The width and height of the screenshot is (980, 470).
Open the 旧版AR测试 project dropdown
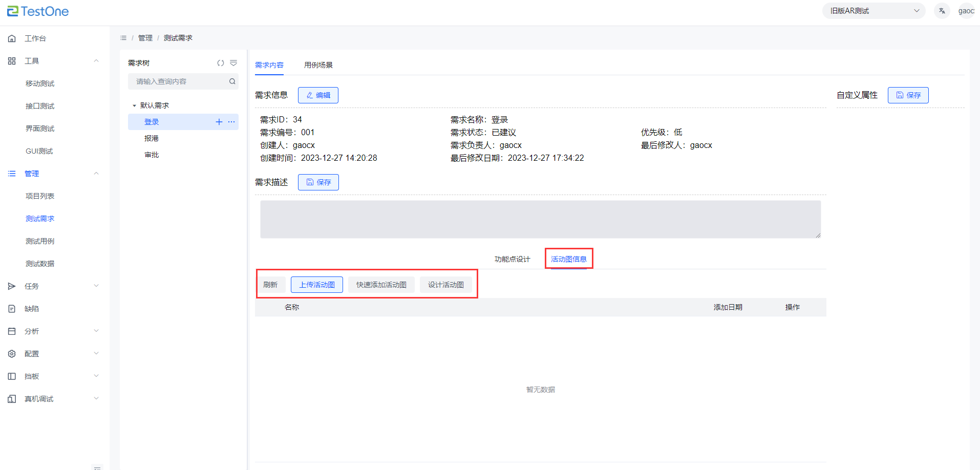click(874, 11)
